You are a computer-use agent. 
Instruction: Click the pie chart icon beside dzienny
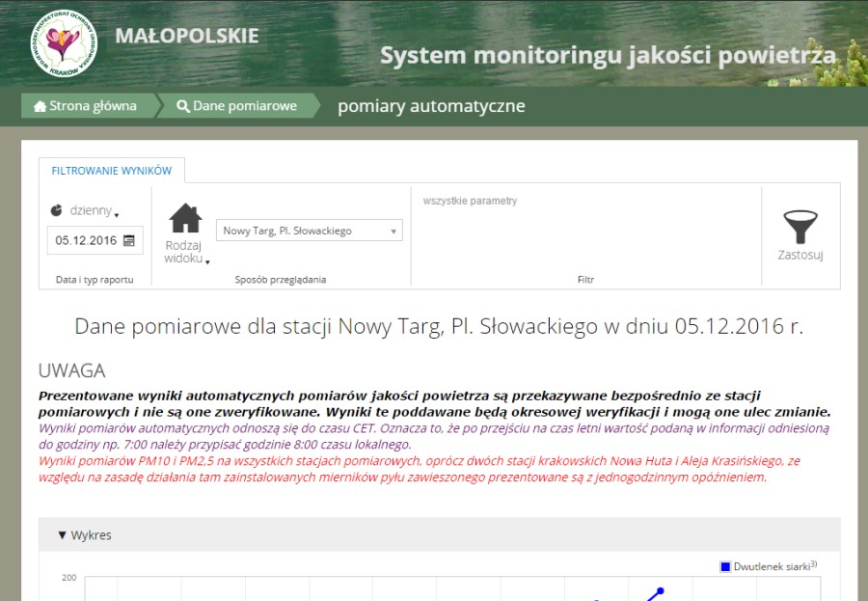57,210
